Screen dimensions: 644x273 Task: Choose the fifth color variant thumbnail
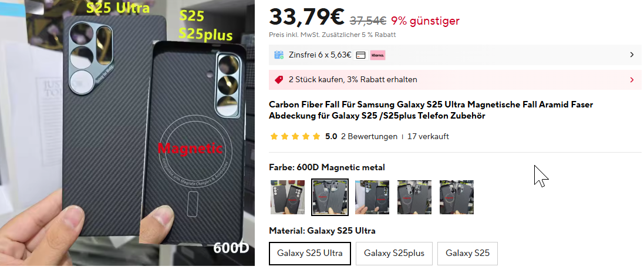(457, 197)
